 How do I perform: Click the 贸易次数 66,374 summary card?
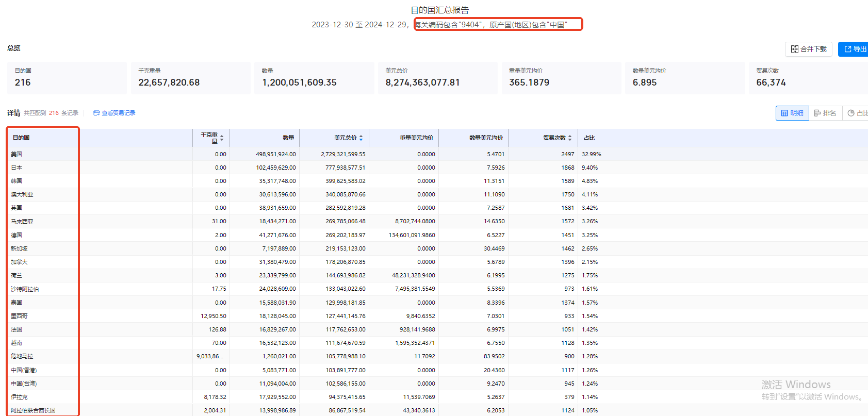[x=808, y=78]
